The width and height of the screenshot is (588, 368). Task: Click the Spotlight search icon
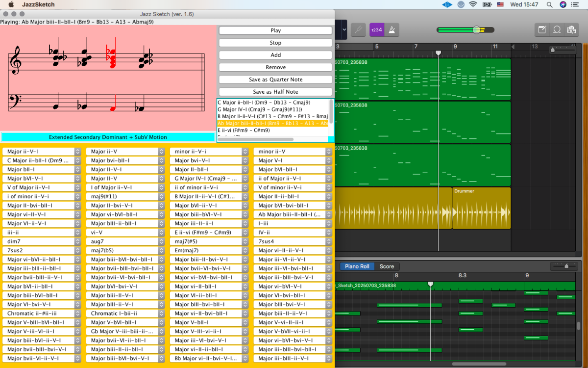(549, 4)
